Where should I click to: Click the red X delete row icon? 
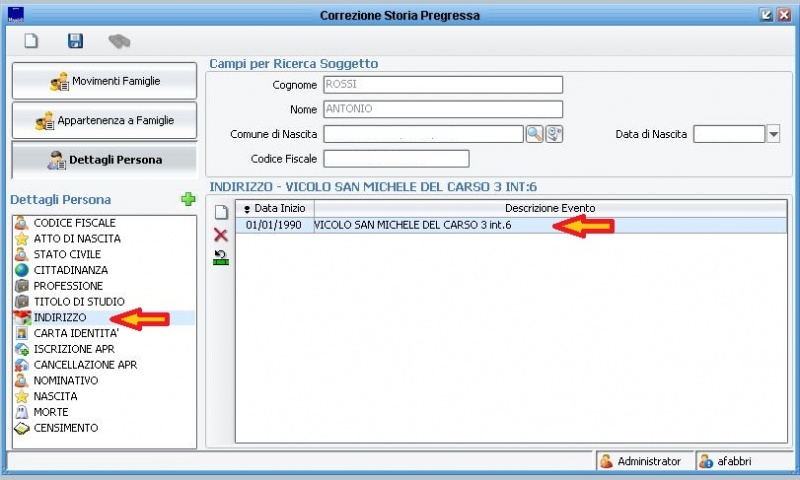pos(220,235)
